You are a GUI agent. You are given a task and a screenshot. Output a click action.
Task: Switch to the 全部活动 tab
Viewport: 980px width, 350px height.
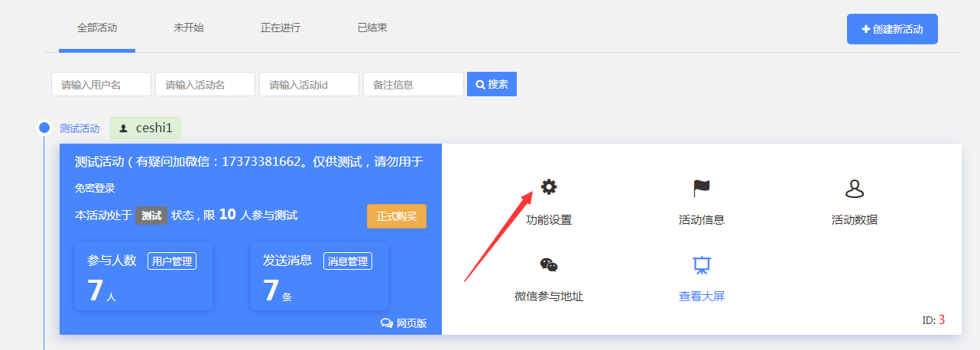pos(97,28)
